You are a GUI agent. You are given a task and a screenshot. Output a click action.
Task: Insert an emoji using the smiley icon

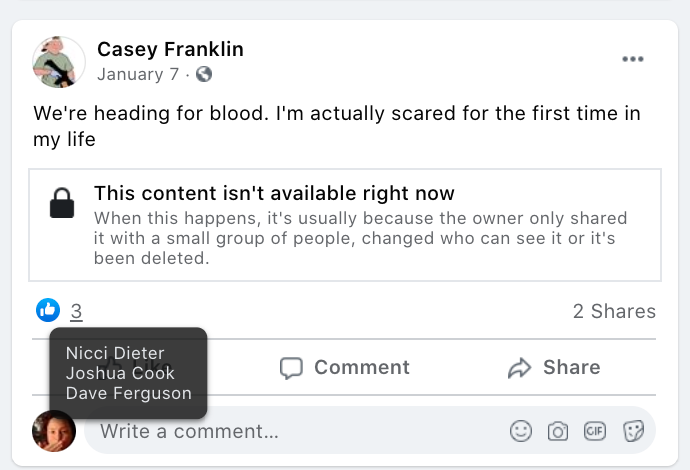point(521,431)
